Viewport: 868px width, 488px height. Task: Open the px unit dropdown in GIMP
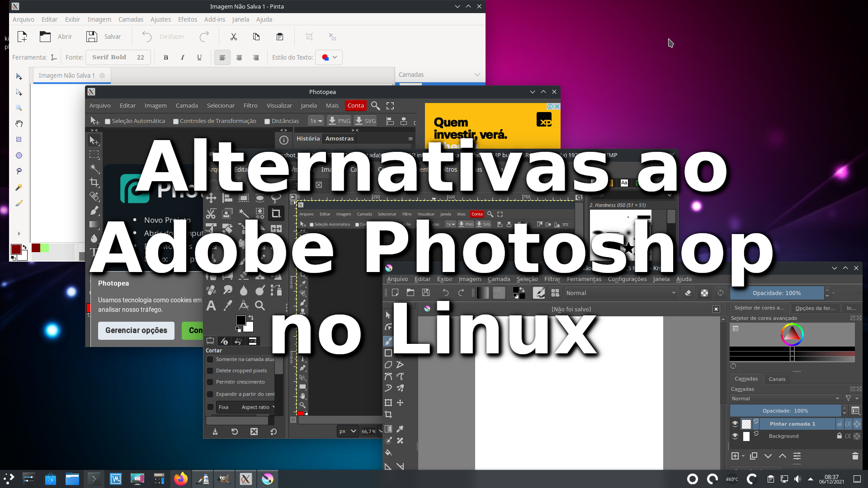(x=348, y=432)
